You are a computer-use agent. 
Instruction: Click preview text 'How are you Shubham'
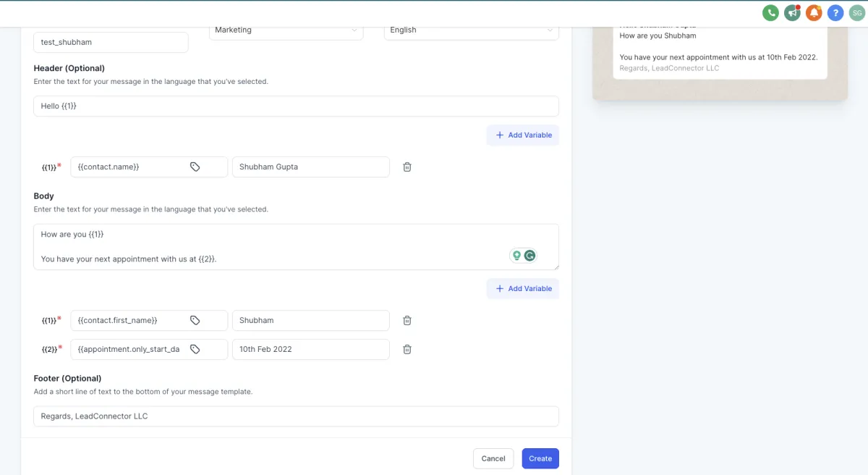click(x=658, y=36)
